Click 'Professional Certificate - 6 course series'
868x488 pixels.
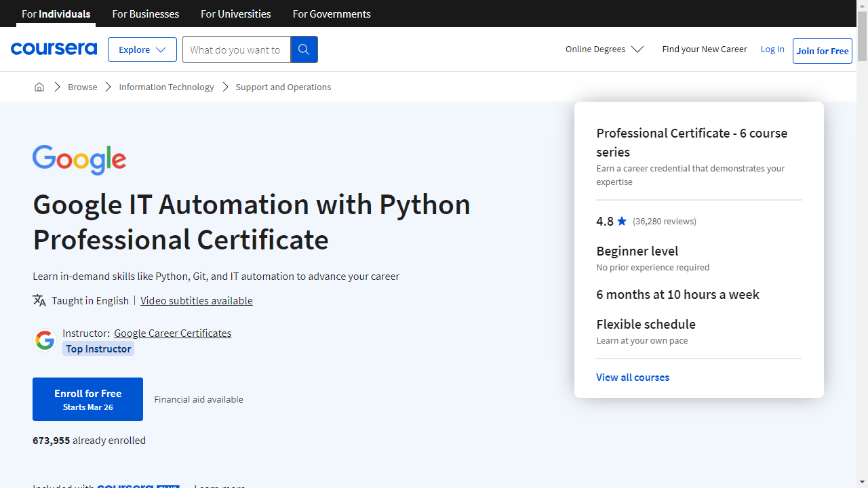click(692, 142)
